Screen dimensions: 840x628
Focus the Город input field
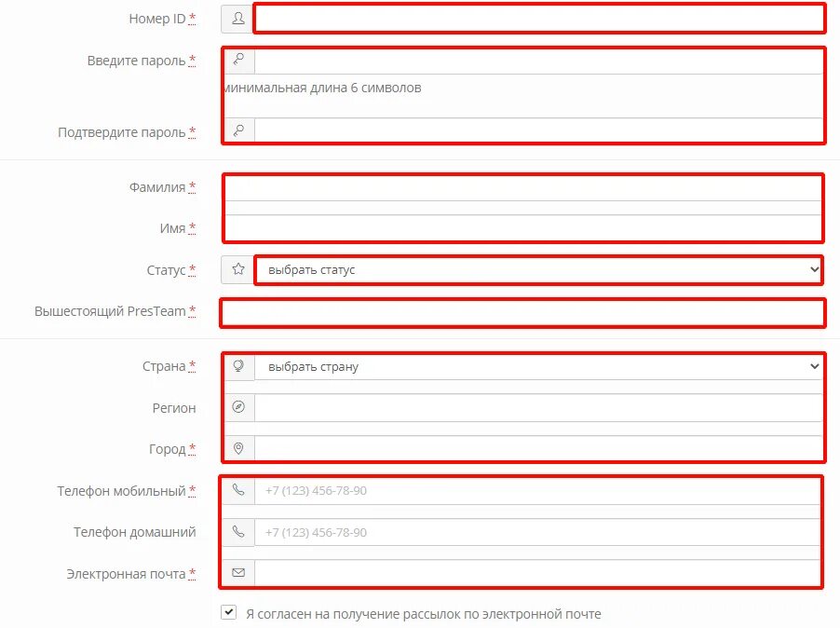click(538, 449)
